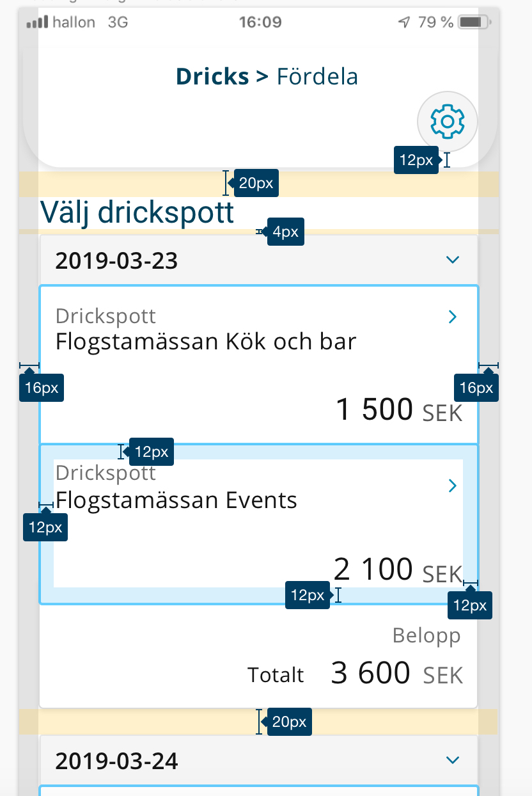Tap the location arrow status icon
The image size is (532, 796).
[403, 23]
